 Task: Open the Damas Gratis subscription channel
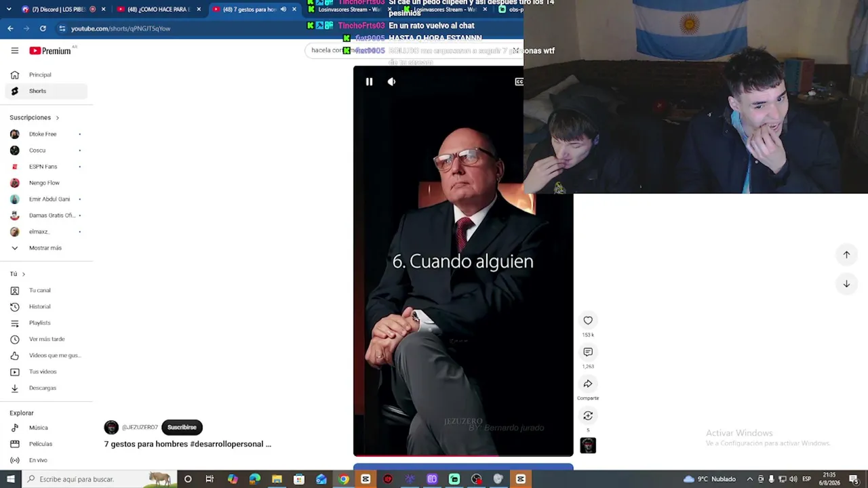(x=46, y=216)
